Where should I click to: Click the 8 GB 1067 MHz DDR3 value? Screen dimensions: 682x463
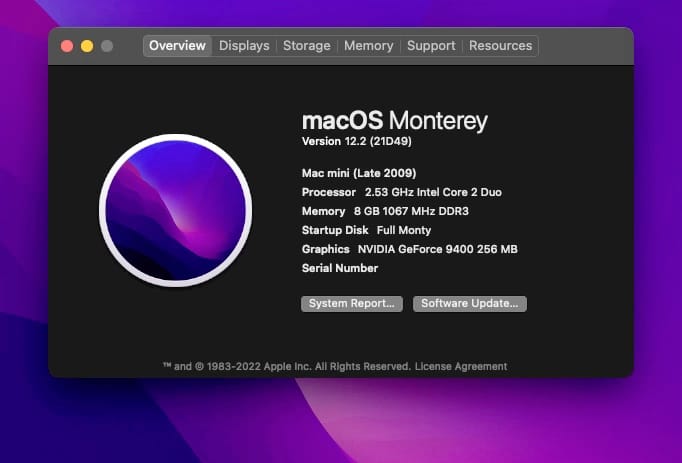[x=411, y=211]
